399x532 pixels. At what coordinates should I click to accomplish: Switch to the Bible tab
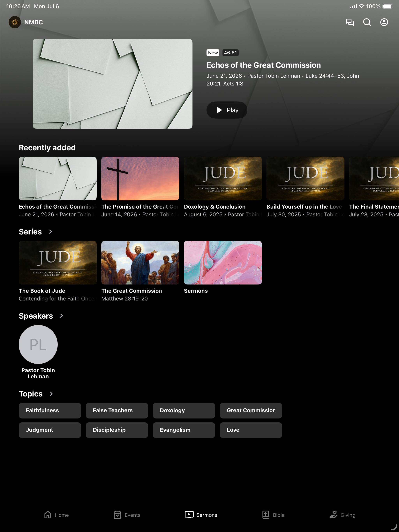[273, 515]
